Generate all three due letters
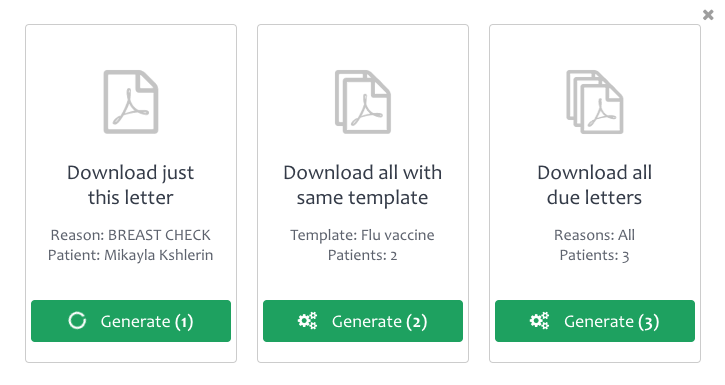This screenshot has width=725, height=385. (595, 321)
